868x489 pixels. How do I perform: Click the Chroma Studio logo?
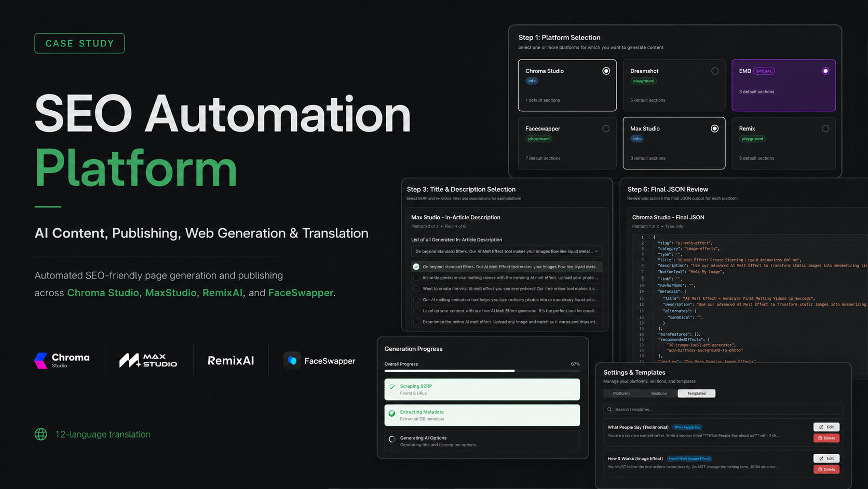(x=62, y=361)
